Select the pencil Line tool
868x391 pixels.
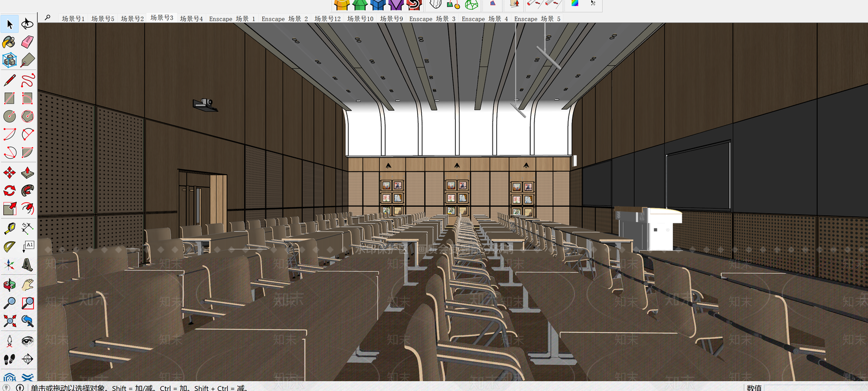9,80
